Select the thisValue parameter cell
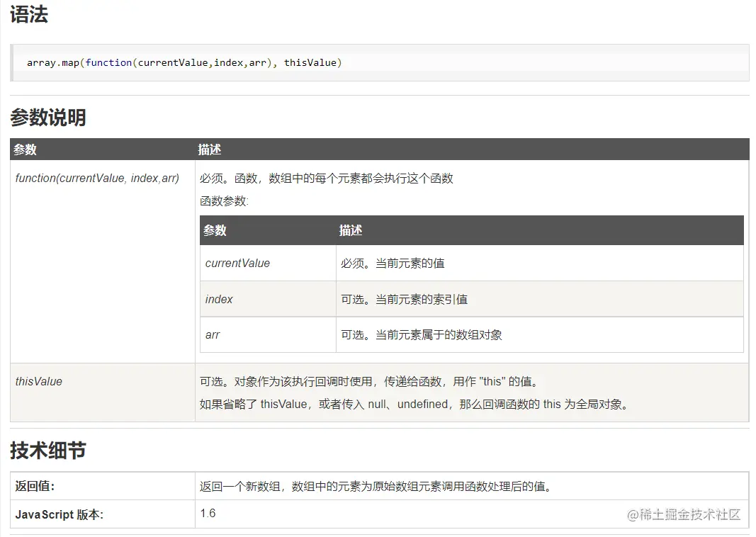The height and width of the screenshot is (537, 756). [102, 392]
